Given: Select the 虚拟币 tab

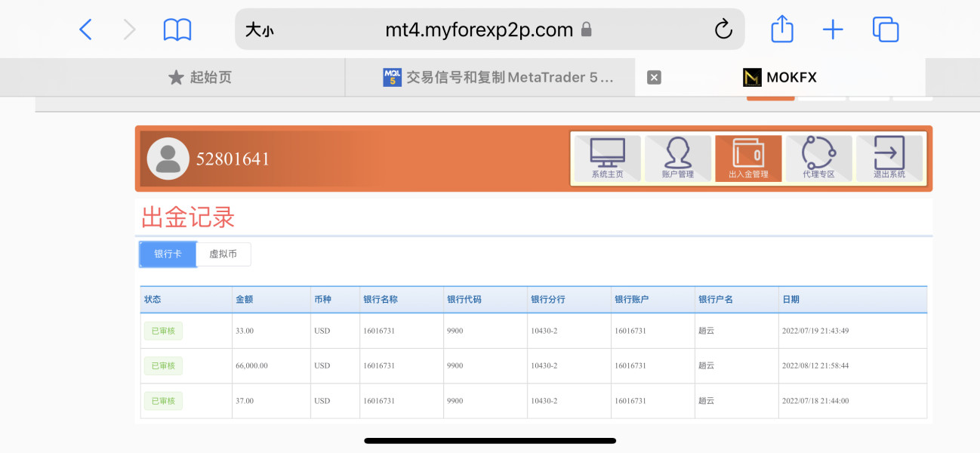Looking at the screenshot, I should coord(223,254).
